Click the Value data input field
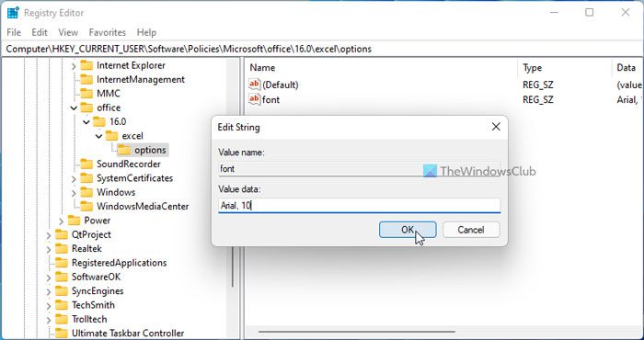The width and height of the screenshot is (644, 340). pos(360,206)
